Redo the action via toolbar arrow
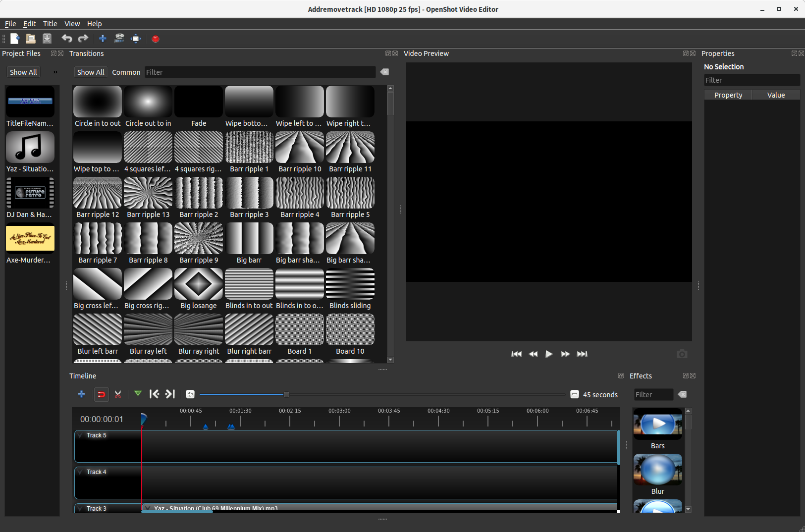 [83, 39]
